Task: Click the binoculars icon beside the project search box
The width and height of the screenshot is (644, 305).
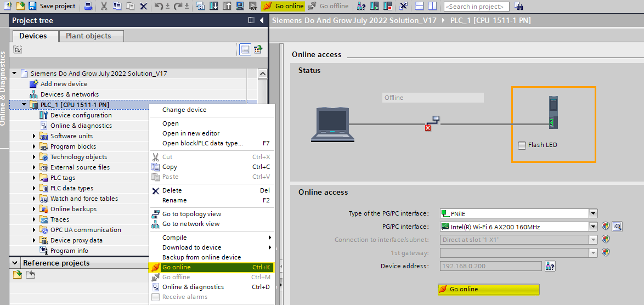Action: pos(519,6)
